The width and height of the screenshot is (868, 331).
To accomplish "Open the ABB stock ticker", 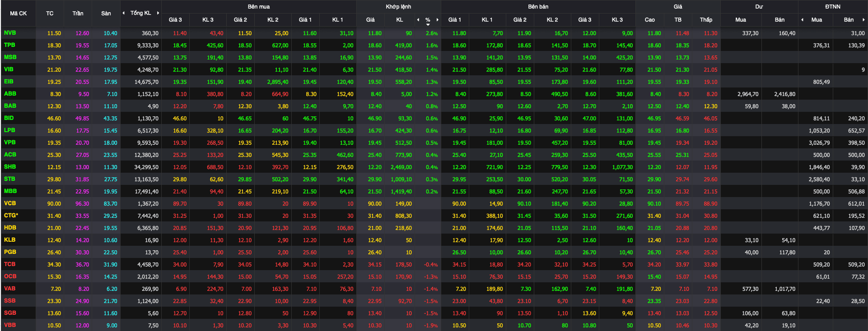I will click(x=10, y=94).
